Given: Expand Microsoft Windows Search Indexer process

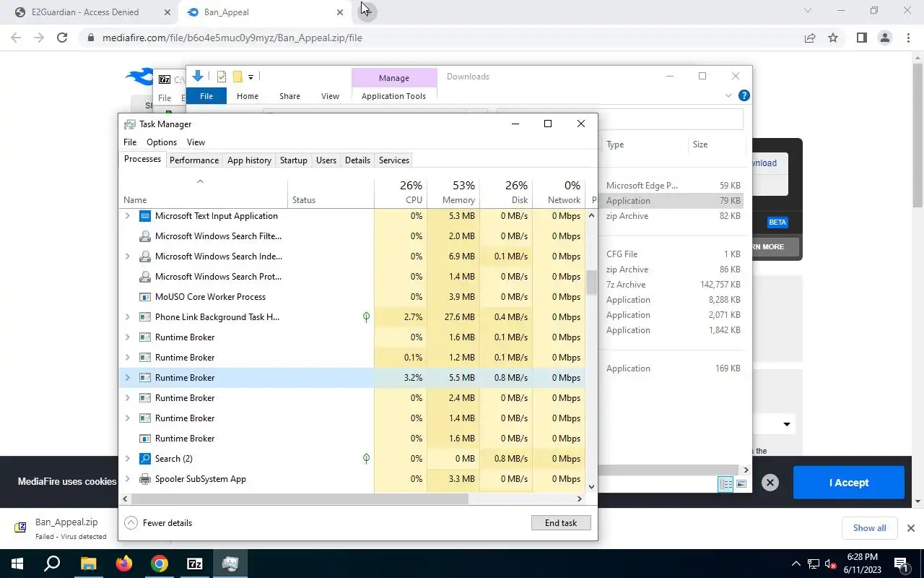Looking at the screenshot, I should [x=128, y=256].
